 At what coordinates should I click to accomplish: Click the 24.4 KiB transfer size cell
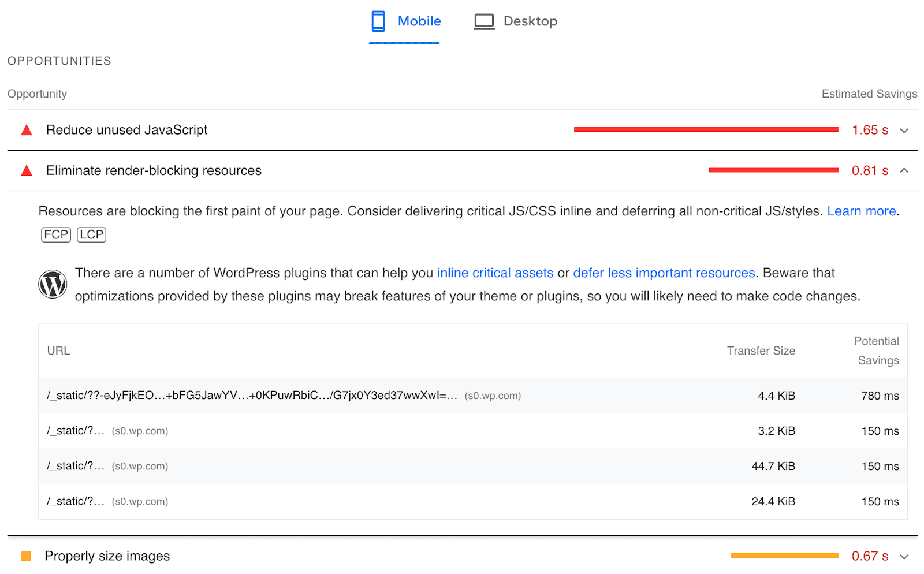point(773,501)
